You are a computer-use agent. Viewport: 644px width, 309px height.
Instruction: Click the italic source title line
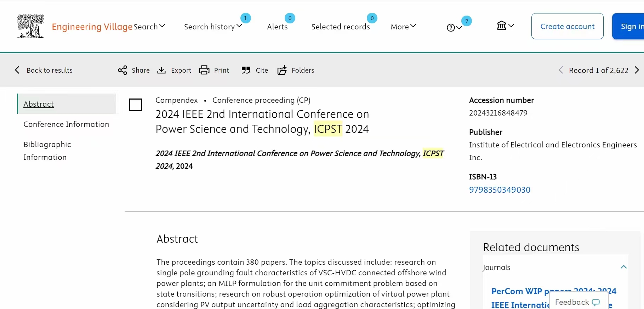pyautogui.click(x=300, y=159)
